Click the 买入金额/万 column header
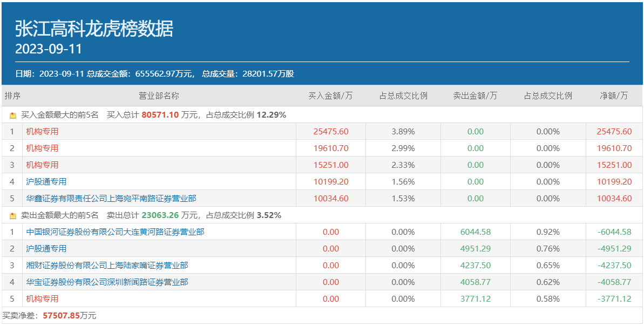 pos(330,96)
